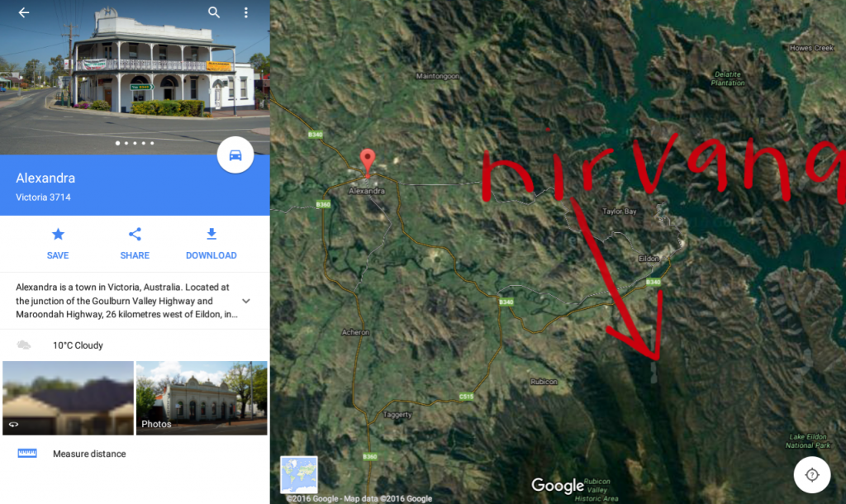The width and height of the screenshot is (846, 504).
Task: Open the three-dot overflow menu
Action: pyautogui.click(x=246, y=12)
